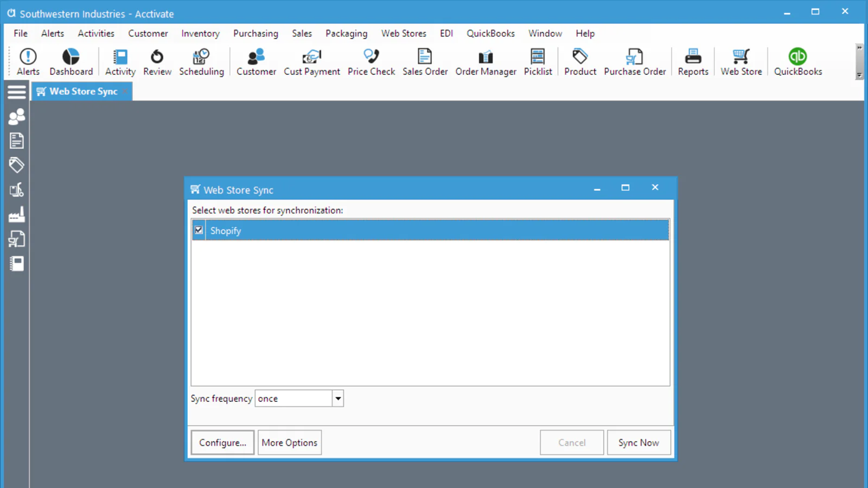Screen dimensions: 868x488
Task: Uncheck the Shopify web store checkbox
Action: point(199,230)
